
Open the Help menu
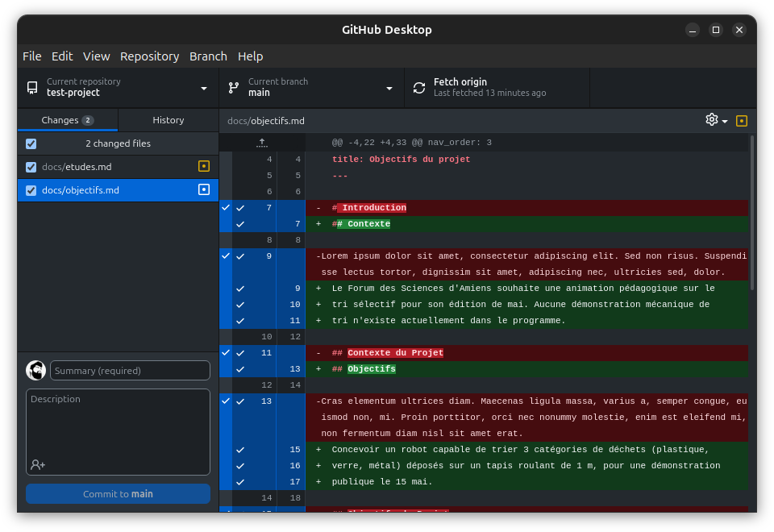(x=250, y=56)
